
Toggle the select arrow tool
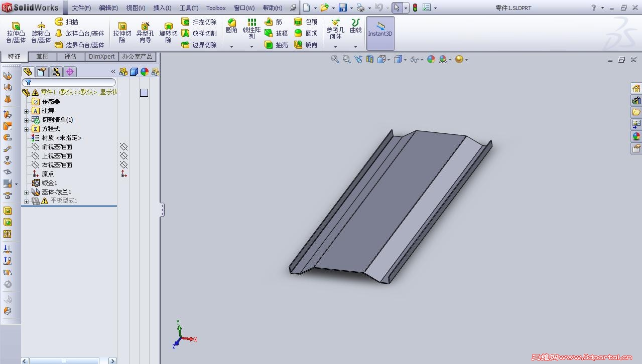point(397,8)
